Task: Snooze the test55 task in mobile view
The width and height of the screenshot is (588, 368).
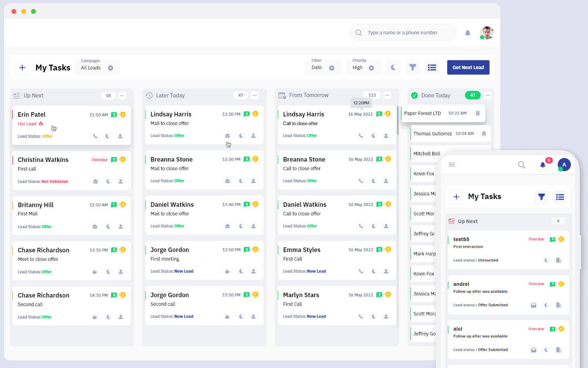Action: pyautogui.click(x=546, y=260)
